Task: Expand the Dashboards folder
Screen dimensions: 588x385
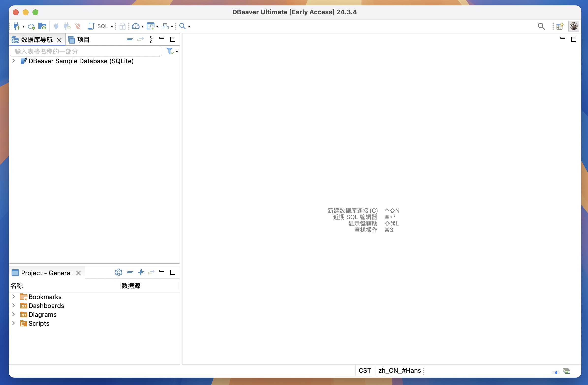Action: pos(14,305)
